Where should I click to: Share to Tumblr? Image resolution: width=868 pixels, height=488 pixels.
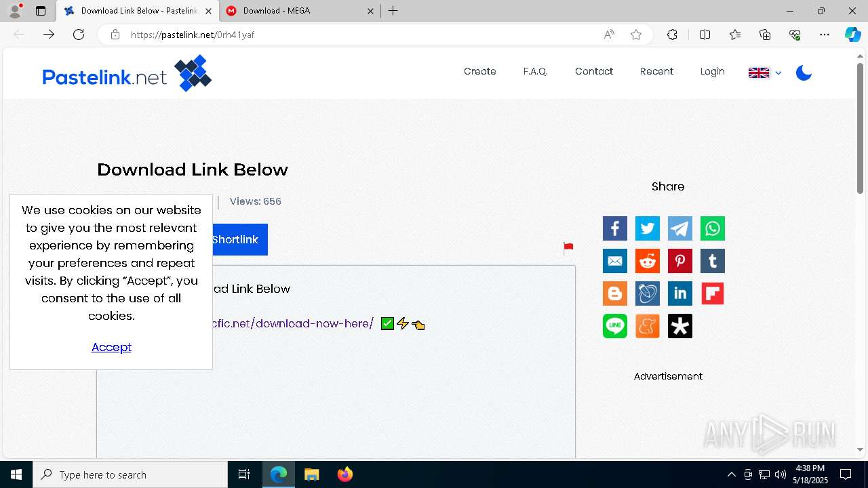click(713, 261)
